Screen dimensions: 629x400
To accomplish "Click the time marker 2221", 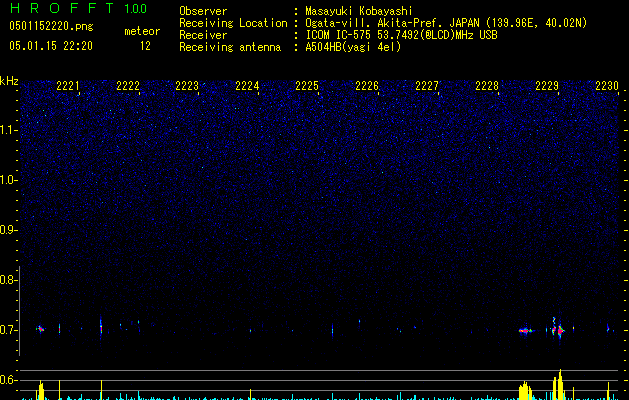I will point(67,85).
